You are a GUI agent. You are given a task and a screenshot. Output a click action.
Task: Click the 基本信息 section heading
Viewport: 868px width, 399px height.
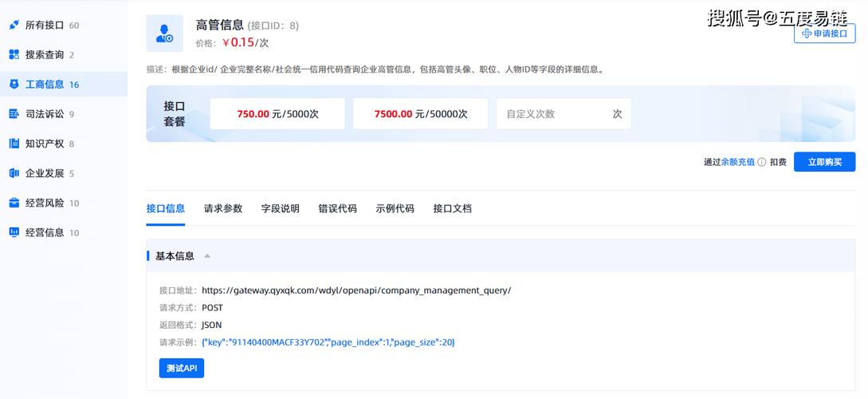tap(175, 256)
